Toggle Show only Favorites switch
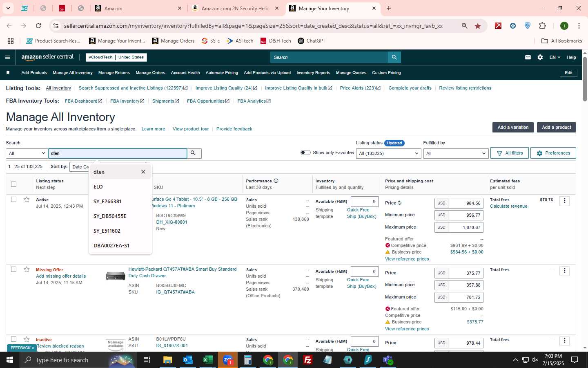 pos(305,153)
